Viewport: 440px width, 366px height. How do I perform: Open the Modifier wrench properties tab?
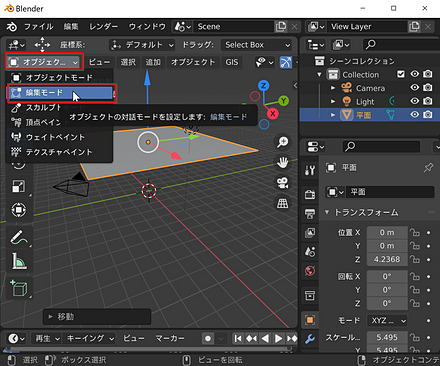[x=310, y=339]
